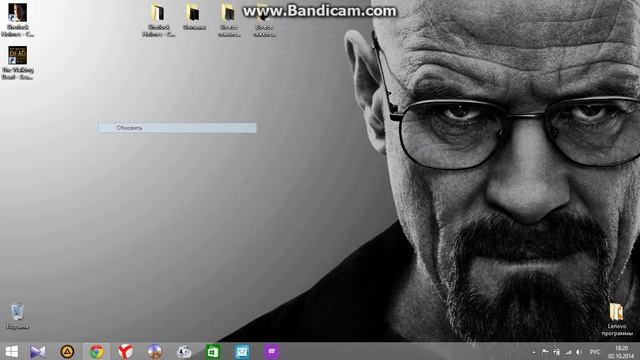This screenshot has width=640, height=360.
Task: Select the single-line-named desktop folder
Action: (x=194, y=18)
